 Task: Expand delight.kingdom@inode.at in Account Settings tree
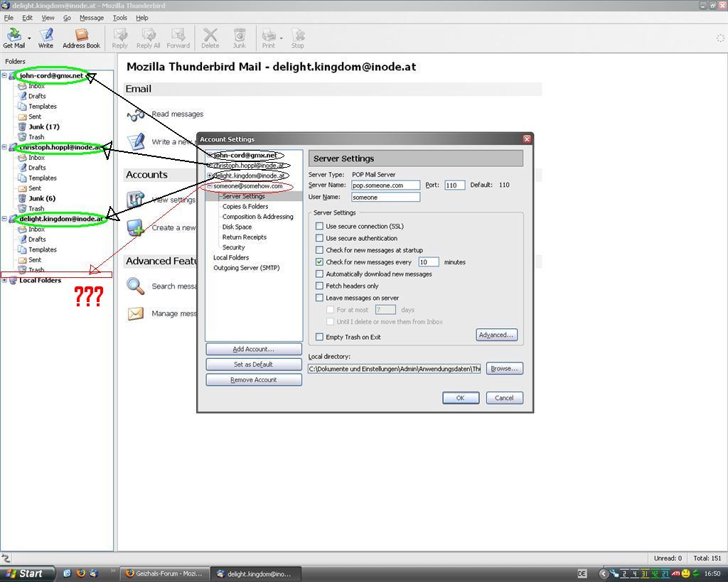click(x=210, y=176)
